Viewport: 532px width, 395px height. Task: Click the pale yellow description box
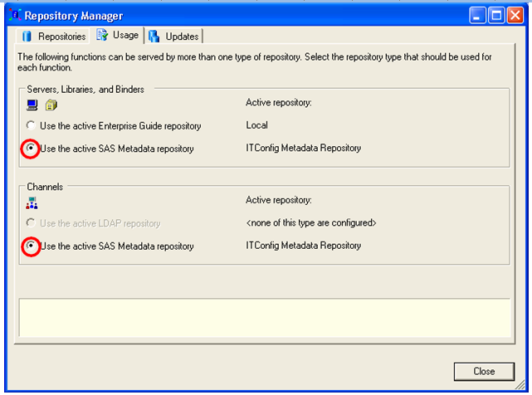[266, 319]
